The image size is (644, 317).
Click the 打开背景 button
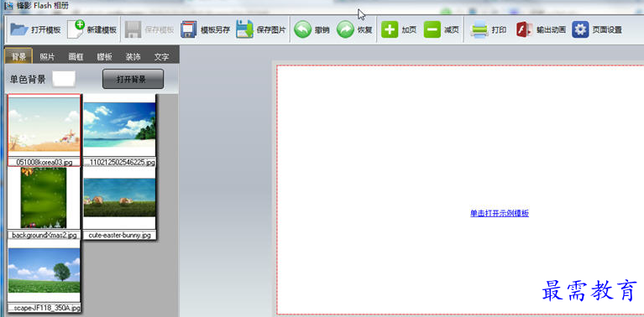click(x=133, y=79)
